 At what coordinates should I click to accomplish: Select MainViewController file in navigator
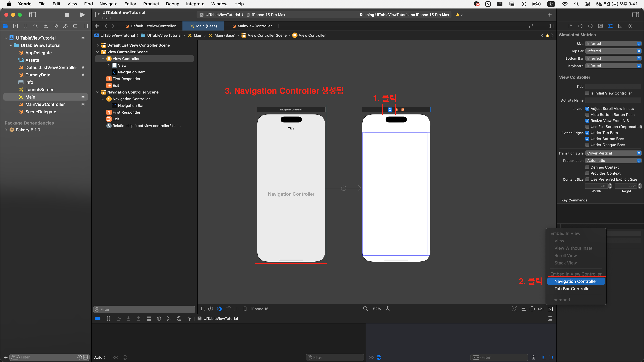coord(45,104)
